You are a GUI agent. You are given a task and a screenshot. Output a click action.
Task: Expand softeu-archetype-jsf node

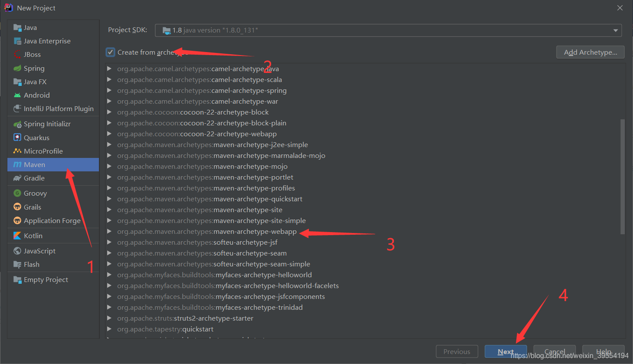109,243
